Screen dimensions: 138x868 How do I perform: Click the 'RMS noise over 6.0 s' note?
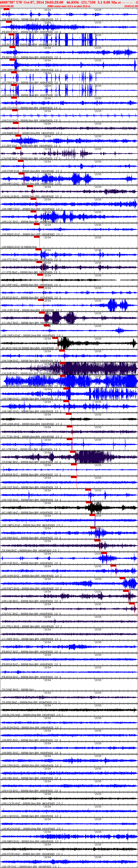coord(69,6)
